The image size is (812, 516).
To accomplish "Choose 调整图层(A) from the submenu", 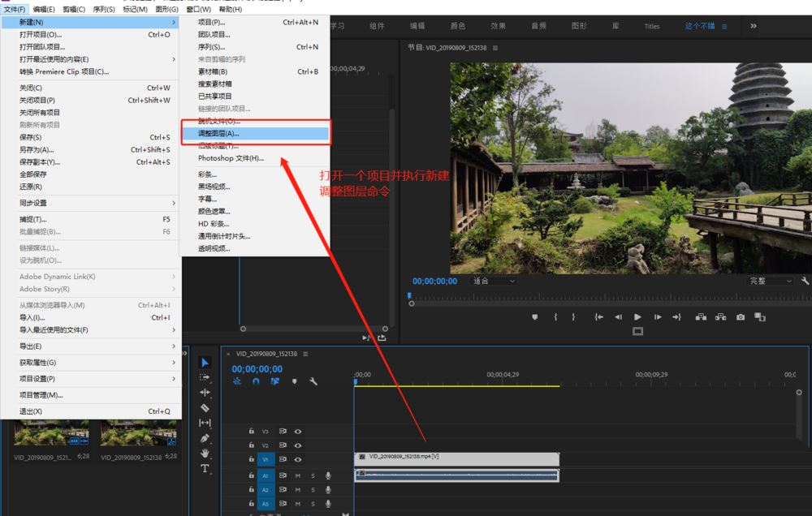I will pyautogui.click(x=256, y=133).
